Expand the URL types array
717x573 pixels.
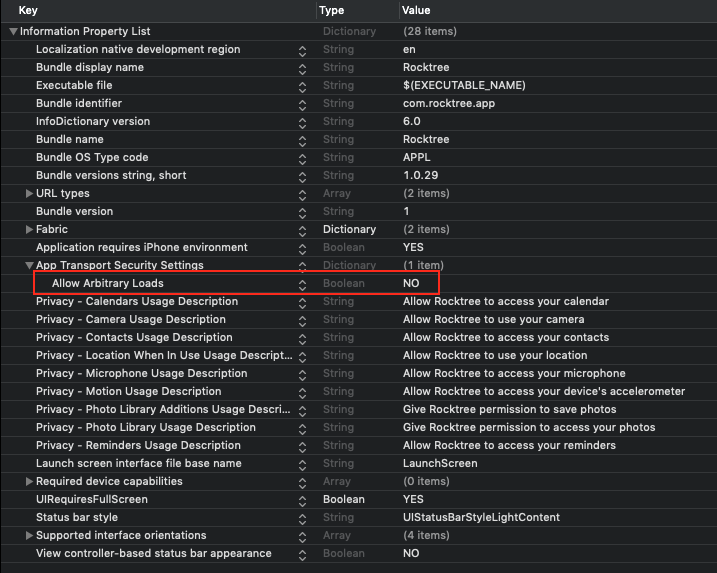[x=29, y=193]
